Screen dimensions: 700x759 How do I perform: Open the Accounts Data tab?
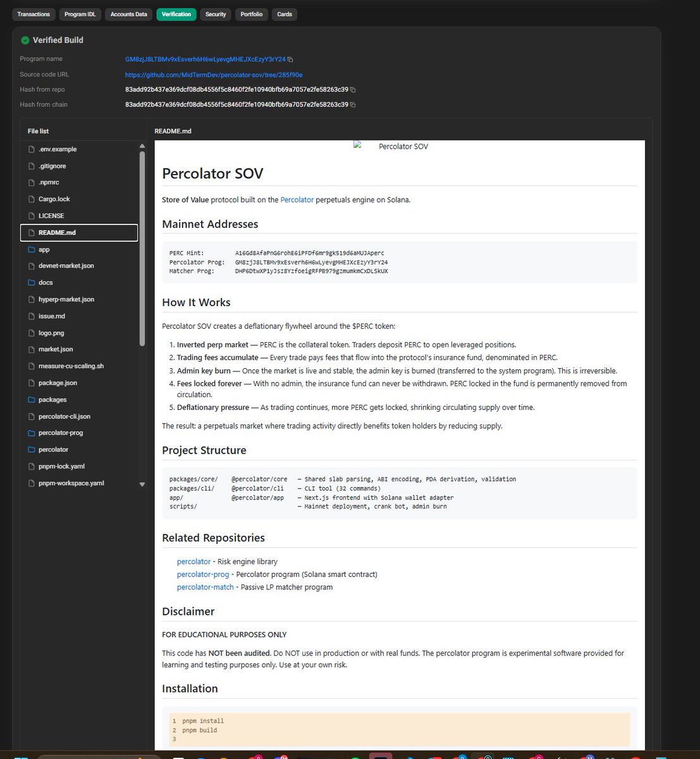tap(128, 14)
